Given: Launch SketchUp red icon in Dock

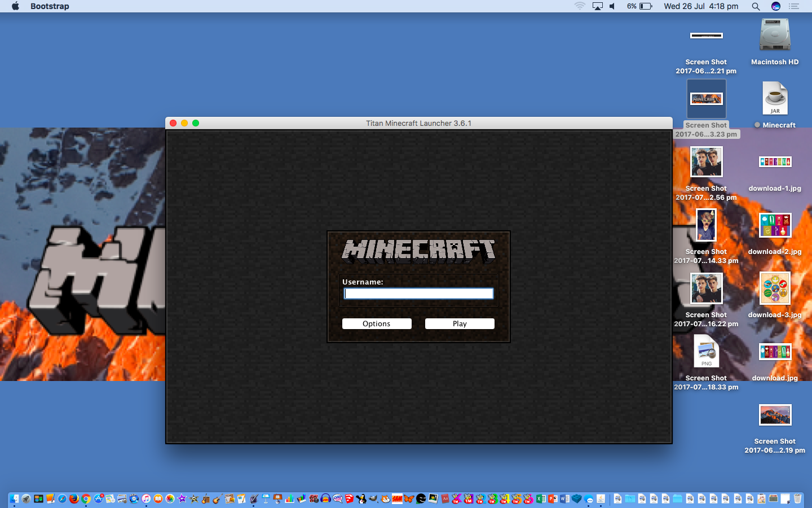Looking at the screenshot, I should tap(349, 498).
